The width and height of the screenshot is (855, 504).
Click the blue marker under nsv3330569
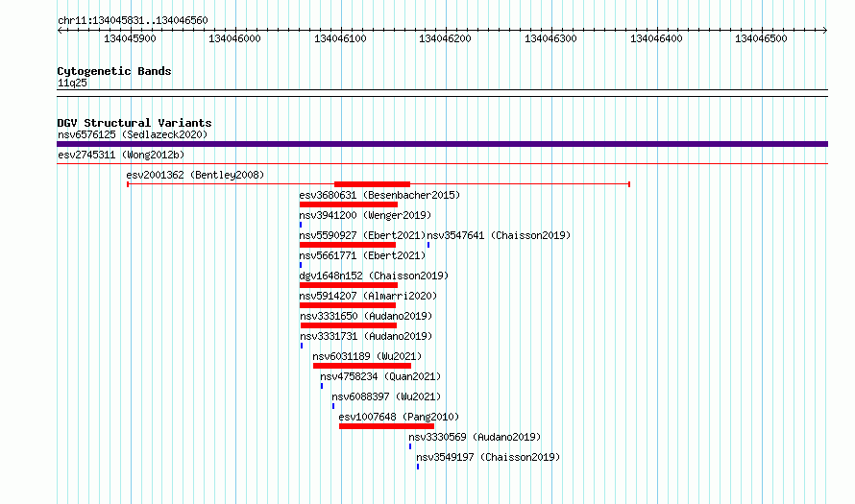[x=410, y=446]
